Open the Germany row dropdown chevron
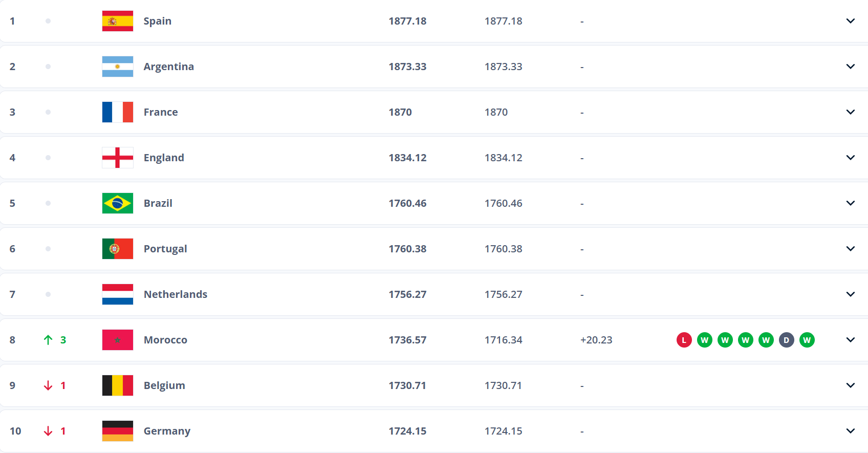 851,431
